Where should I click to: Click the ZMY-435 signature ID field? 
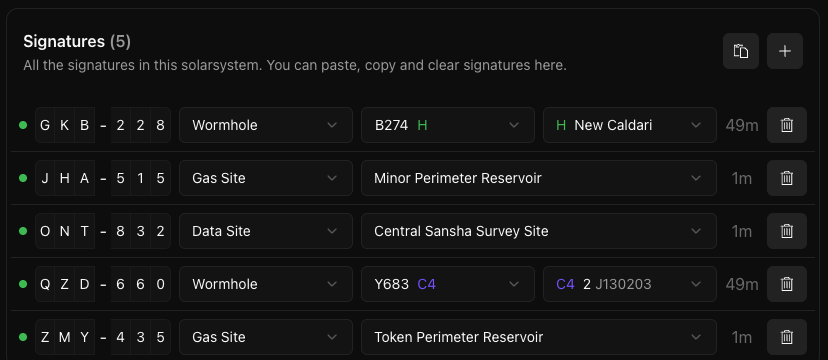[103, 337]
